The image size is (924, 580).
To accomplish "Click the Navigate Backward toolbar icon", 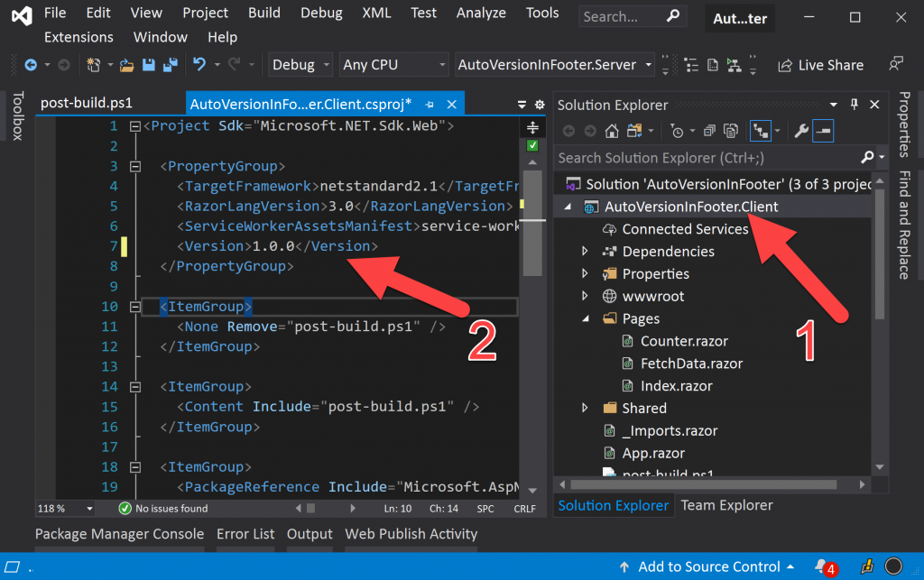I will 31,65.
